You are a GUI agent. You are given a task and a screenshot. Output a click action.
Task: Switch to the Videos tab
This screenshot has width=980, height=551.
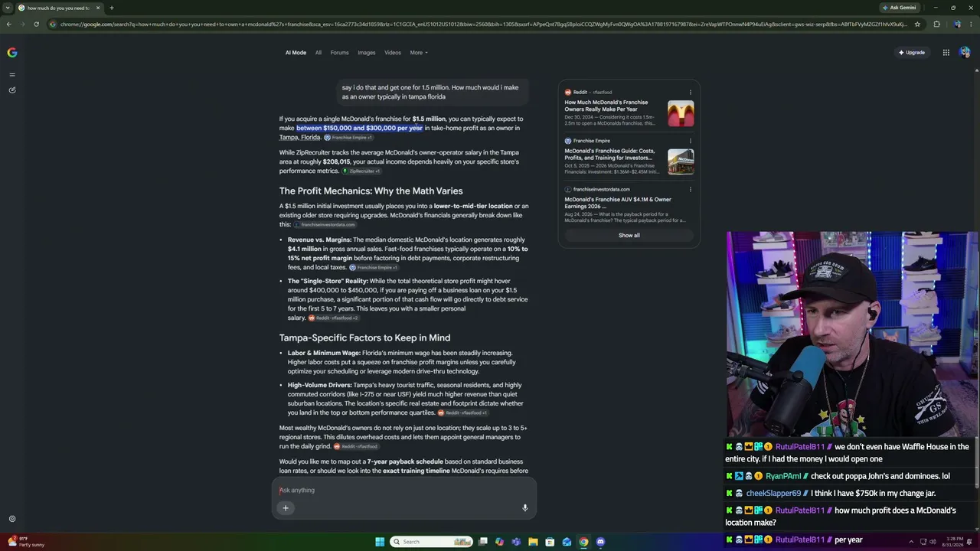point(393,53)
